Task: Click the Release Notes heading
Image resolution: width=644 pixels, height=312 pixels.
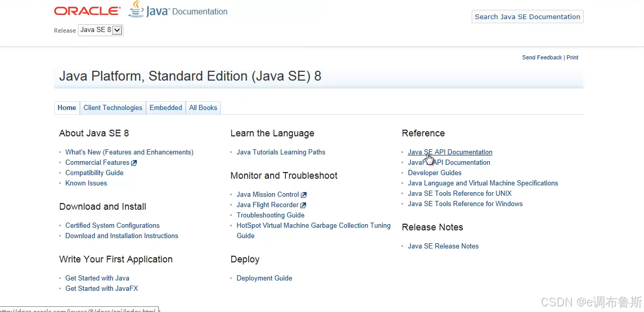Action: point(432,227)
